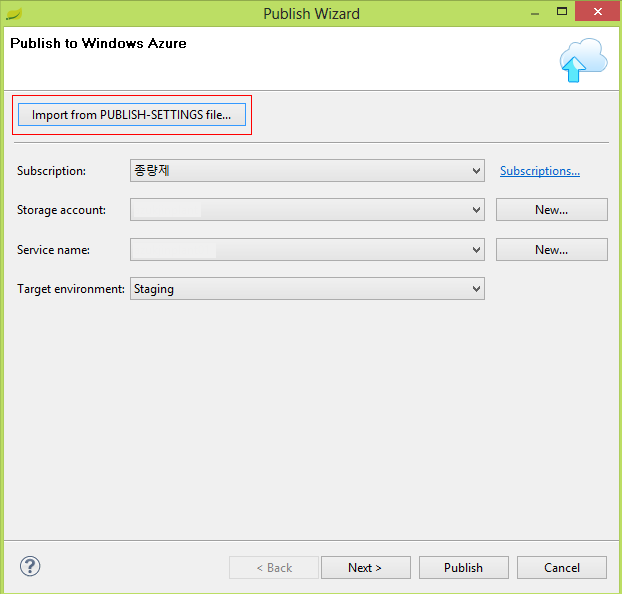This screenshot has height=594, width=622.
Task: Open the Subscription dropdown
Action: [x=307, y=171]
